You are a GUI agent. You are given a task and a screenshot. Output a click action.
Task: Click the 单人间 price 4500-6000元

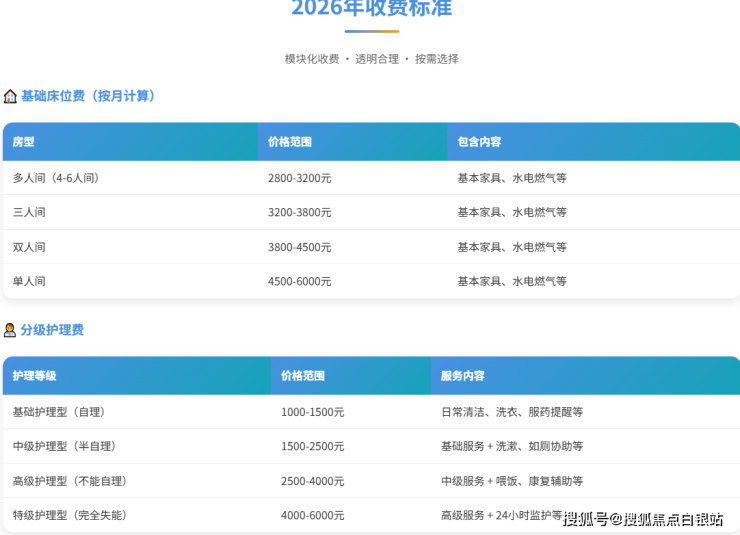[x=300, y=281]
